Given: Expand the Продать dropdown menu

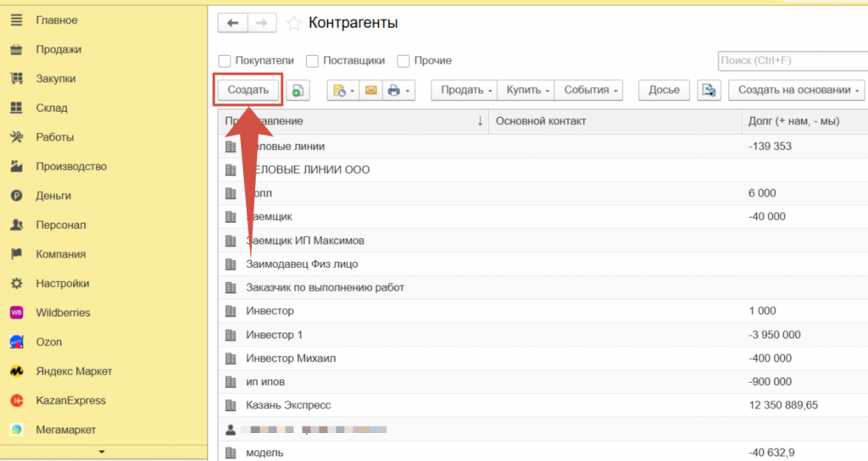Looking at the screenshot, I should (466, 90).
